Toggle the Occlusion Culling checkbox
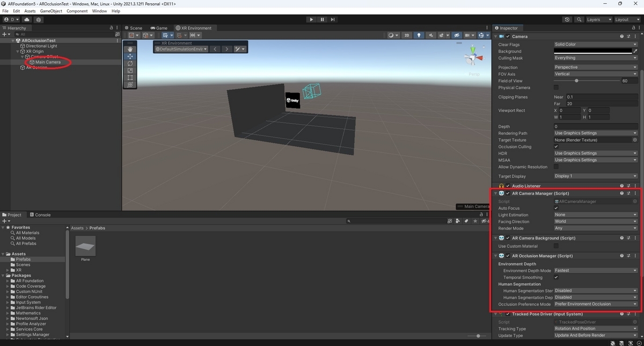644x346 pixels. pyautogui.click(x=556, y=147)
